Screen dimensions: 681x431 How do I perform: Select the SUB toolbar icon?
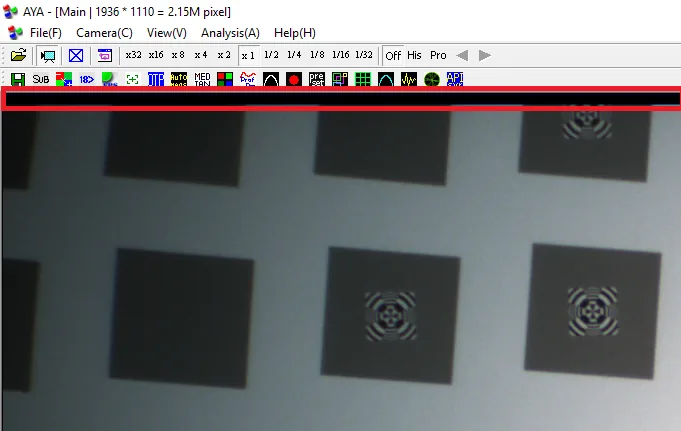[x=40, y=79]
